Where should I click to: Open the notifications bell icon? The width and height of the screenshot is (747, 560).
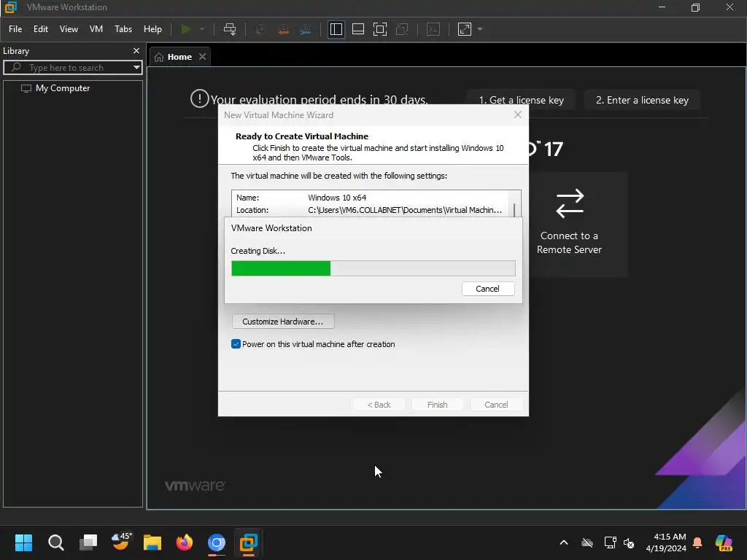click(x=697, y=542)
